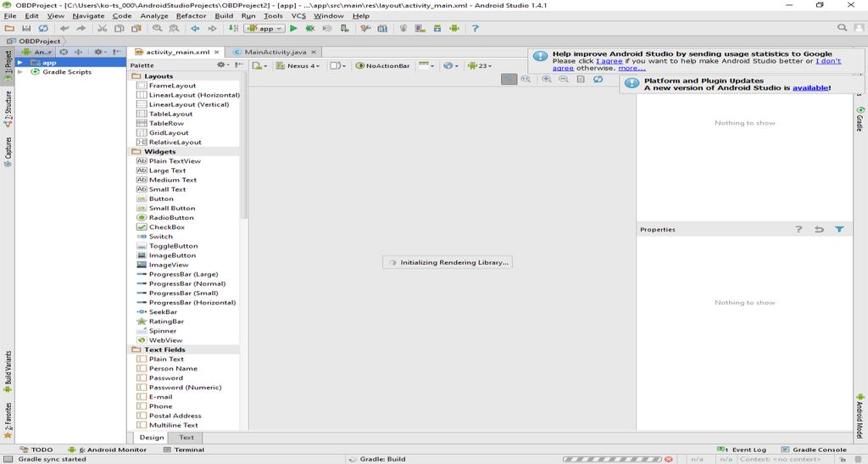Open the VCS menu

(x=298, y=16)
